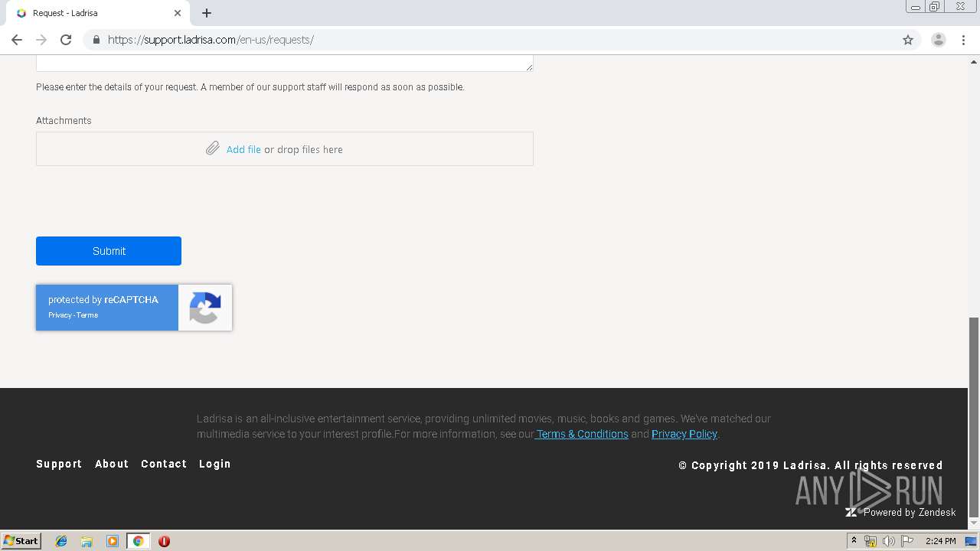980x551 pixels.
Task: Open the network tray icon
Action: pyautogui.click(x=871, y=541)
